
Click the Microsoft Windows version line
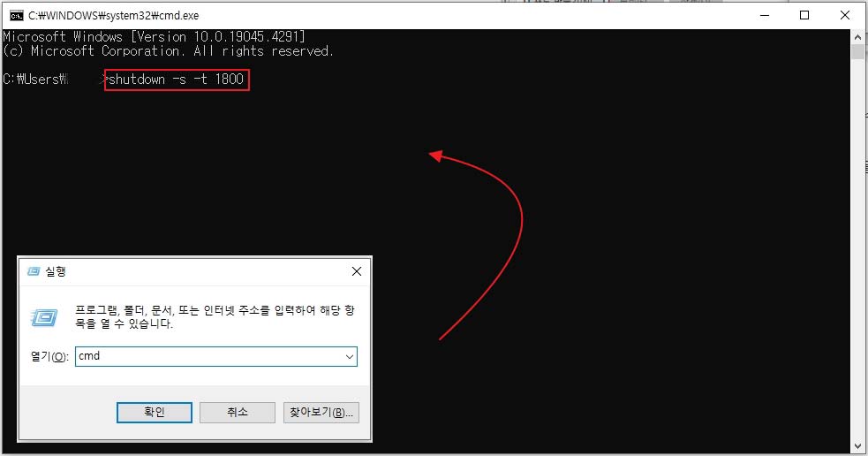pos(154,36)
